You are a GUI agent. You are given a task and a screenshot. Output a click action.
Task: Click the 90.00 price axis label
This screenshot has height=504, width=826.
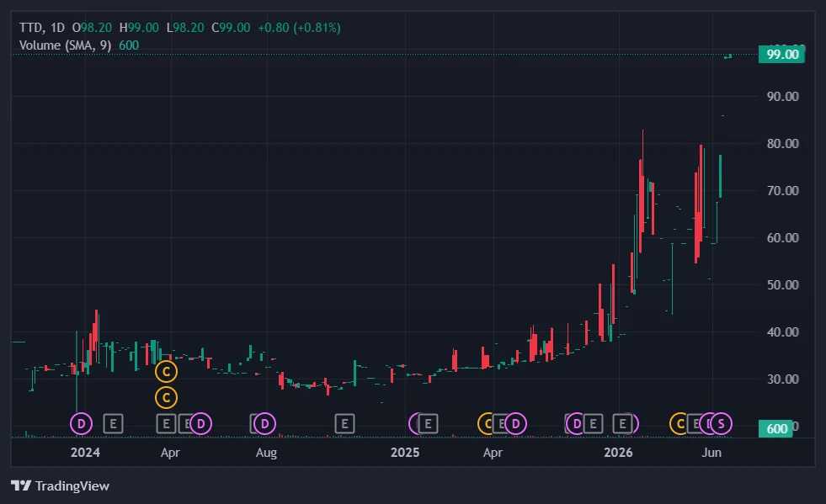782,97
